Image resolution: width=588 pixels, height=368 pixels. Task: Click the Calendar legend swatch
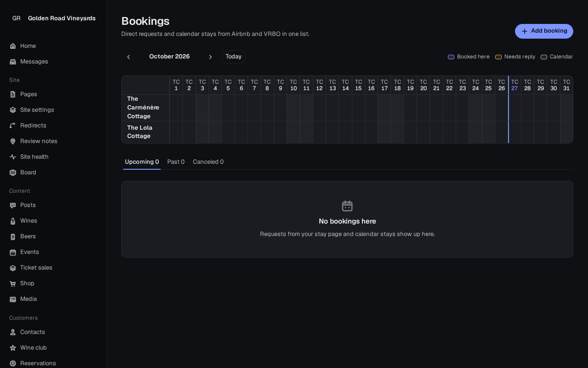click(x=544, y=57)
